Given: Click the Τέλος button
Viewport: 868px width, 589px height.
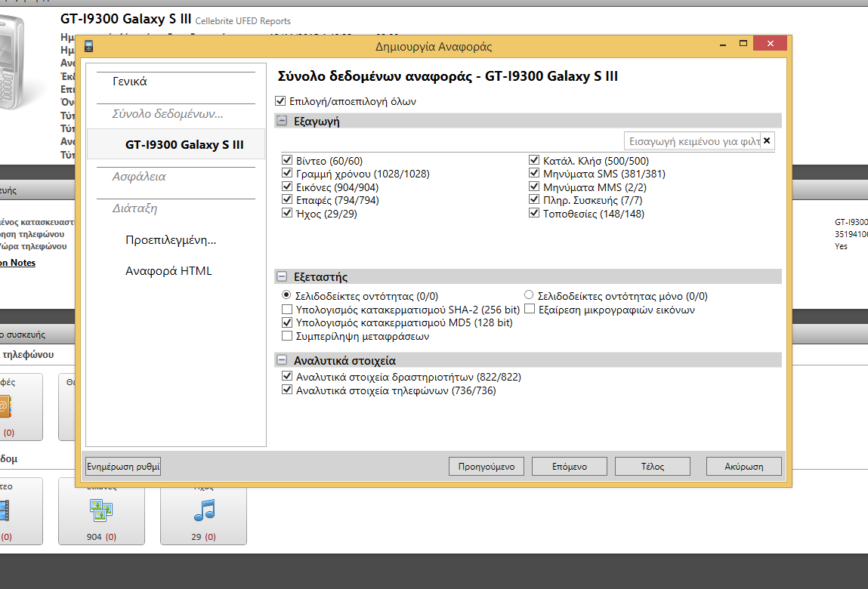Looking at the screenshot, I should [653, 466].
